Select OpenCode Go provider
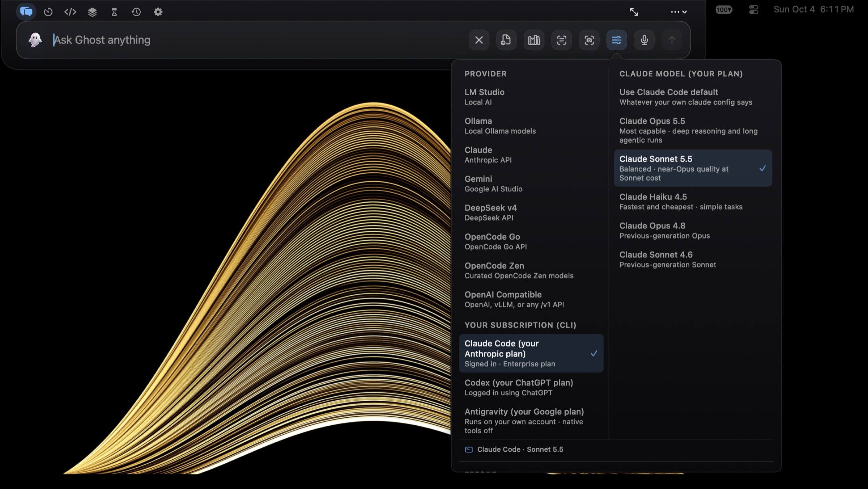Image resolution: width=868 pixels, height=489 pixels. pyautogui.click(x=531, y=241)
